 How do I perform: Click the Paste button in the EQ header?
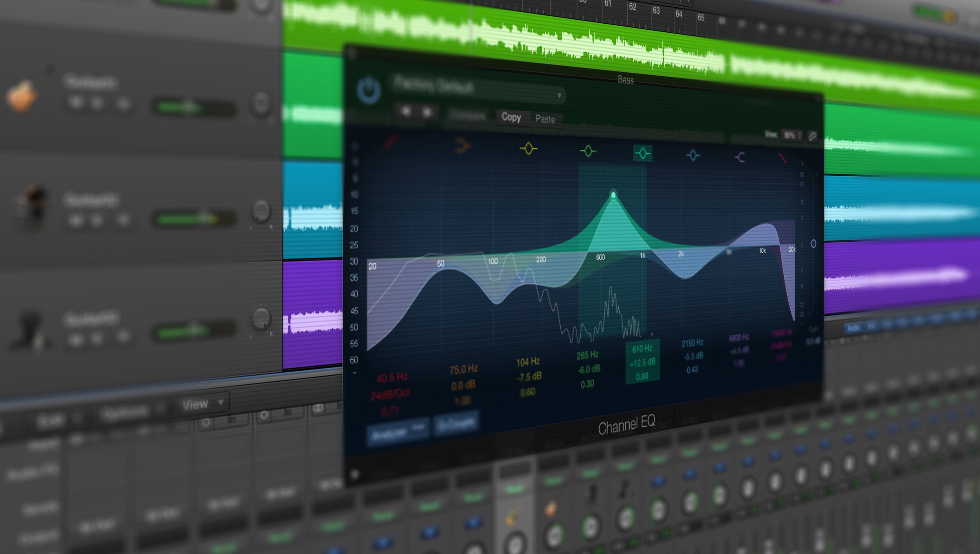click(x=545, y=120)
